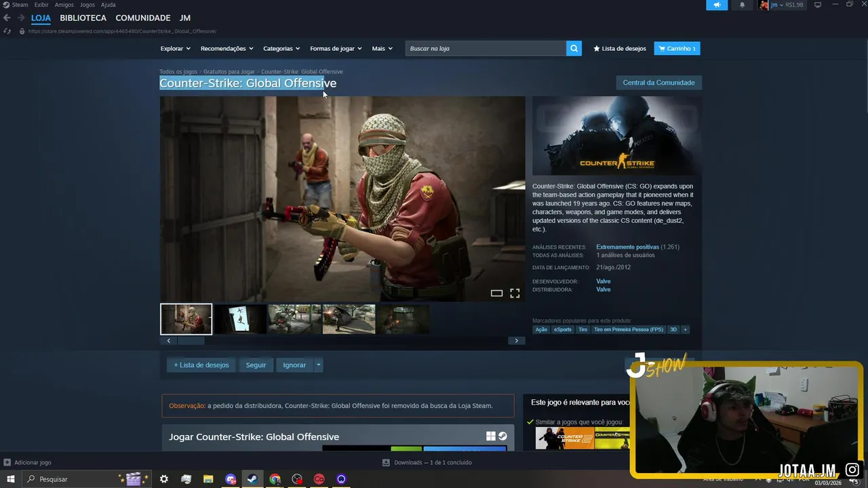
Task: Click the Ação tag
Action: pyautogui.click(x=541, y=329)
